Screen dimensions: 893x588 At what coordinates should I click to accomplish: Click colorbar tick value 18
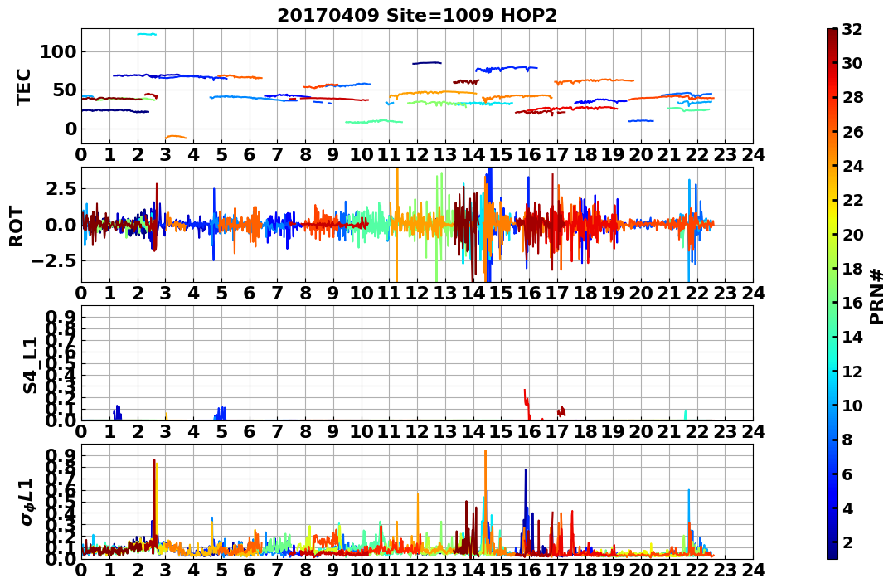[852, 269]
